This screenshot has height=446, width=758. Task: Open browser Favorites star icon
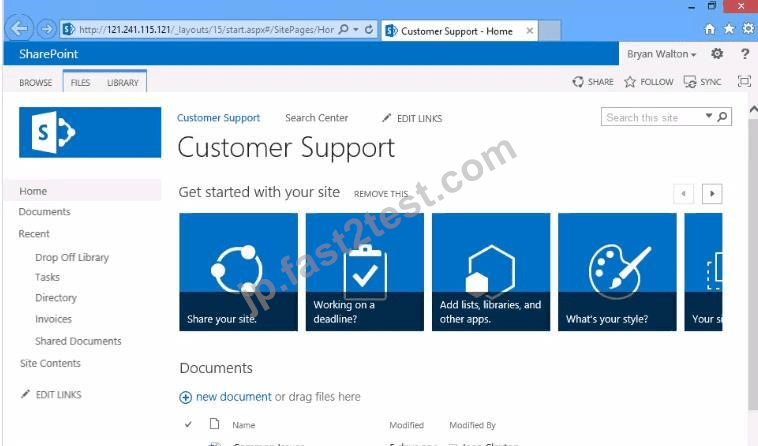coord(729,29)
